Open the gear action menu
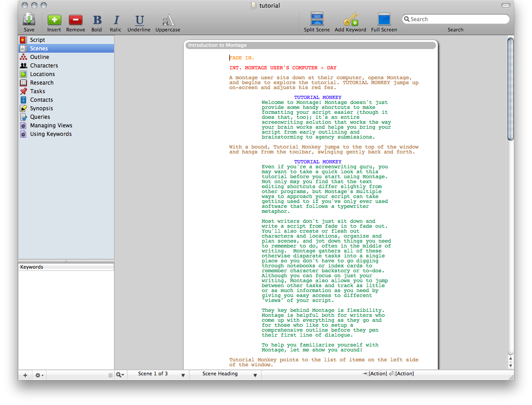The width and height of the screenshot is (532, 405). tap(39, 375)
